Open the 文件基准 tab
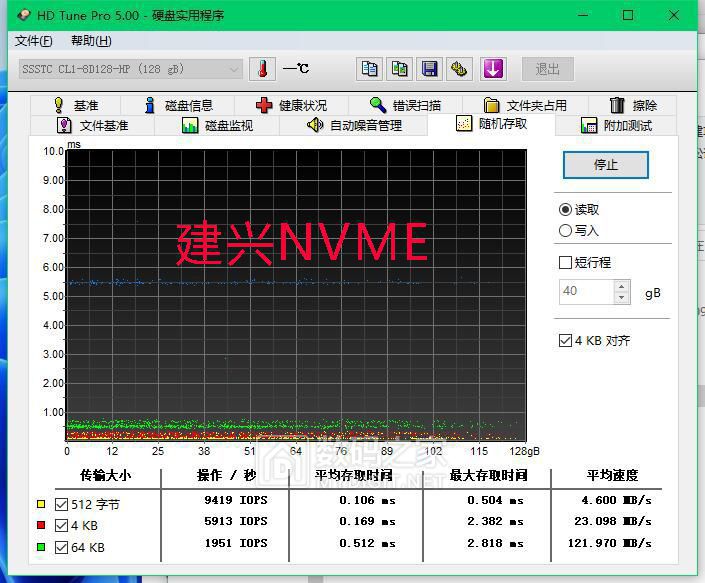 click(92, 125)
